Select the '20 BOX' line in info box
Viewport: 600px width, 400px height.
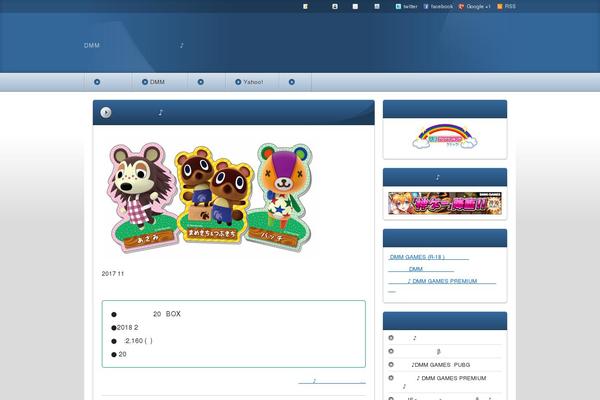coord(146,314)
